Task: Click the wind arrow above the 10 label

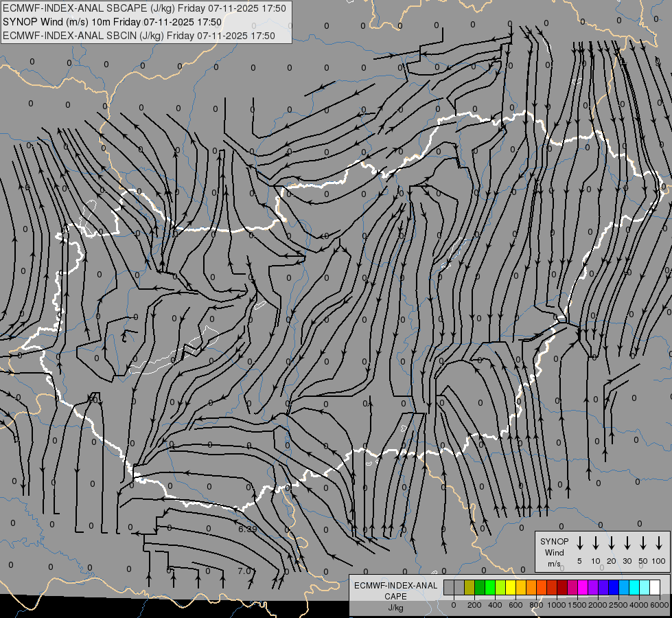Action: (x=596, y=543)
